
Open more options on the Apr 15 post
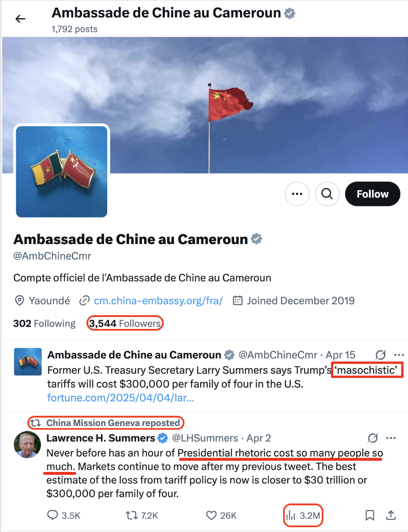[399, 355]
